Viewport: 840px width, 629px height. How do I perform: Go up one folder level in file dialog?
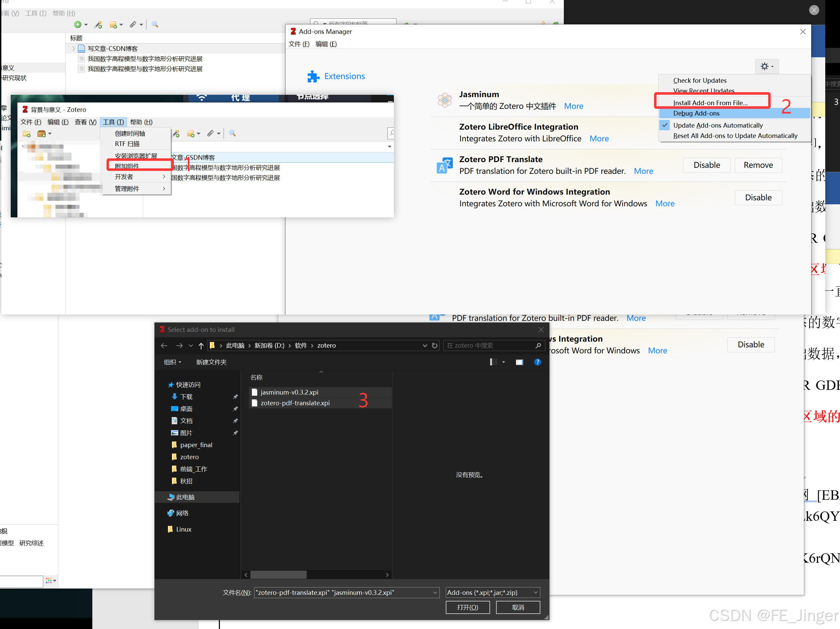click(x=201, y=345)
